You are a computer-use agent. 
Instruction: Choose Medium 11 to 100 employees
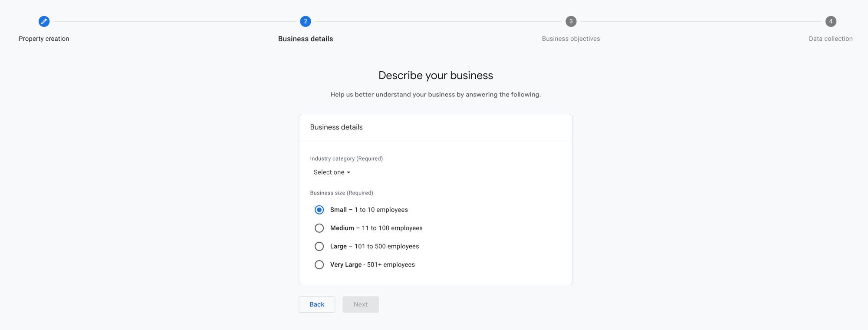[x=319, y=228]
